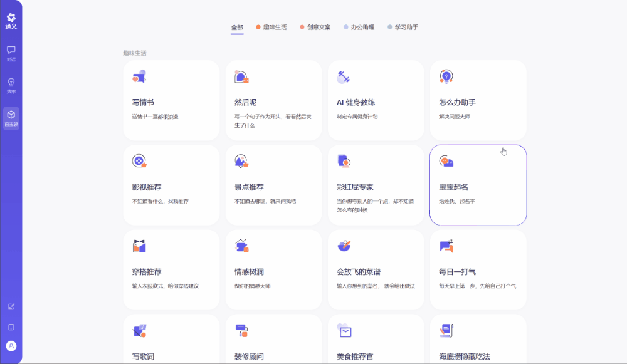Open the 景点推荐 card title
The height and width of the screenshot is (364, 627).
pyautogui.click(x=249, y=187)
